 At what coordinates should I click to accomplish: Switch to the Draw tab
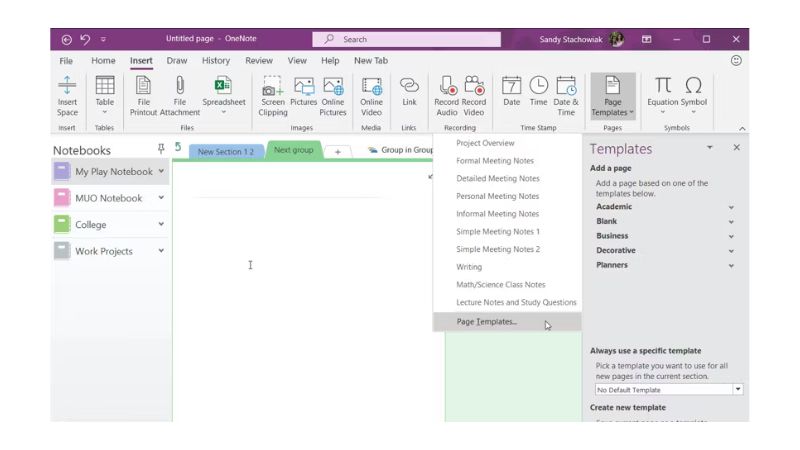177,61
